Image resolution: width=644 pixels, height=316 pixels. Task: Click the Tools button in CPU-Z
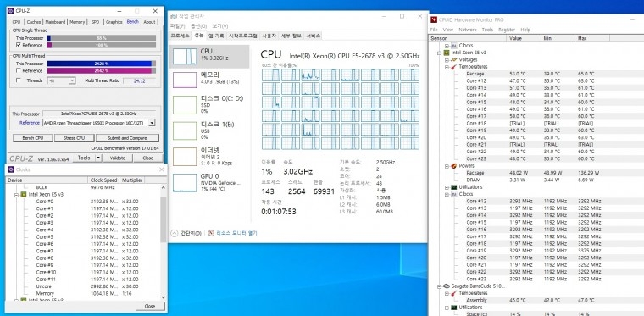tap(84, 158)
